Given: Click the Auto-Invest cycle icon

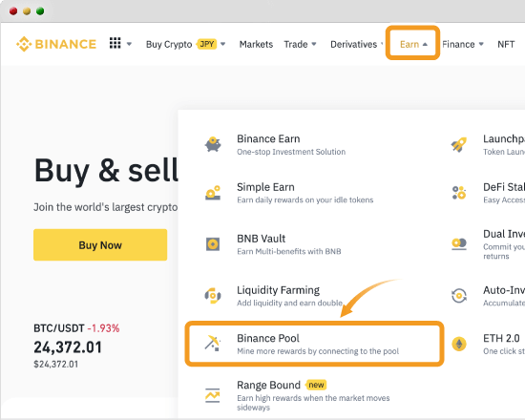Looking at the screenshot, I should click(459, 296).
